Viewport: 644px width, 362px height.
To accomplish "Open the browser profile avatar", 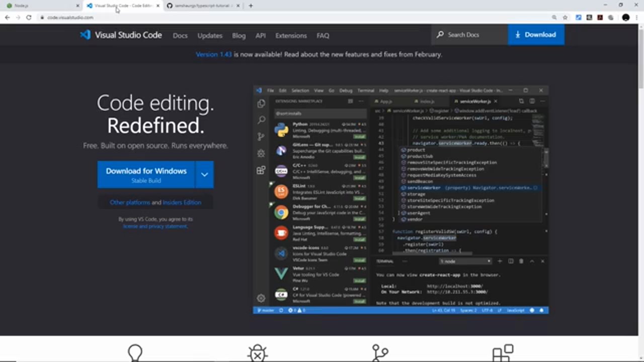I will tap(625, 17).
